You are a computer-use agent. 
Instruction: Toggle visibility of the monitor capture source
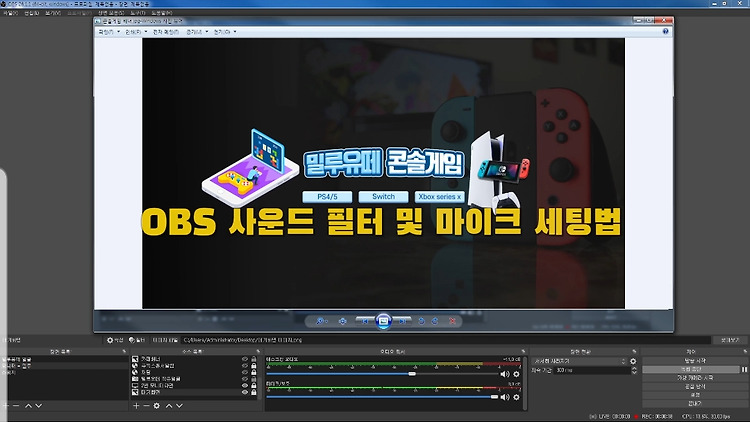[x=245, y=385]
